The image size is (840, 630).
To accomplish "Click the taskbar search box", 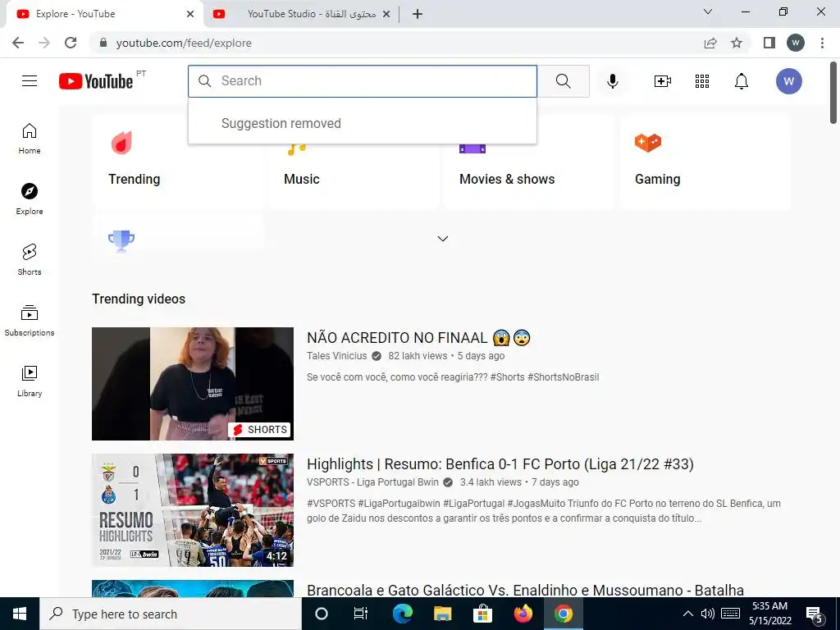I will click(x=171, y=614).
